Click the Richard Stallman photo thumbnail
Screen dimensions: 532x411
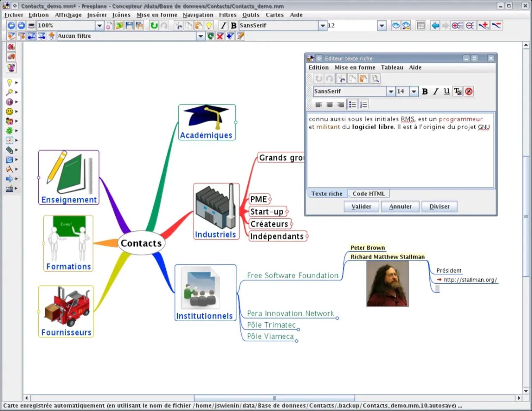[x=387, y=284]
